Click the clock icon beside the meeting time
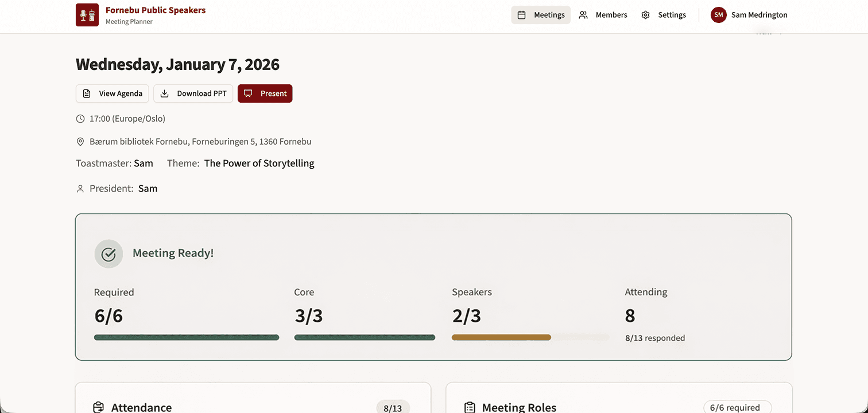This screenshot has height=413, width=868. [80, 118]
